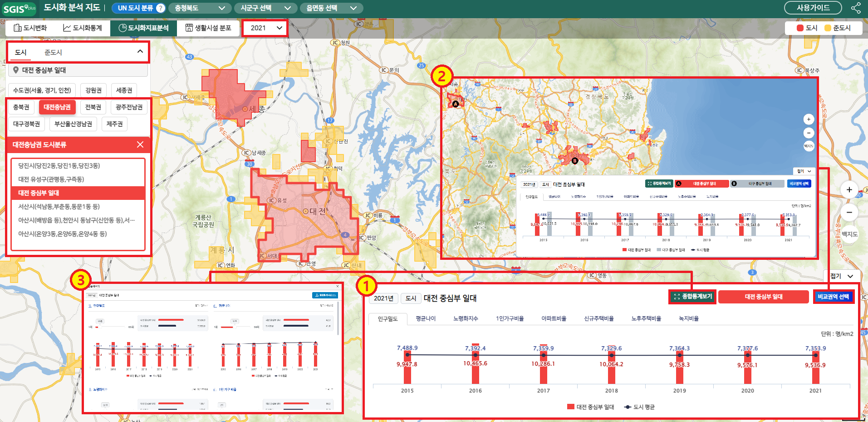This screenshot has width=868, height=422.
Task: Select the 충북권 region button
Action: tap(21, 107)
